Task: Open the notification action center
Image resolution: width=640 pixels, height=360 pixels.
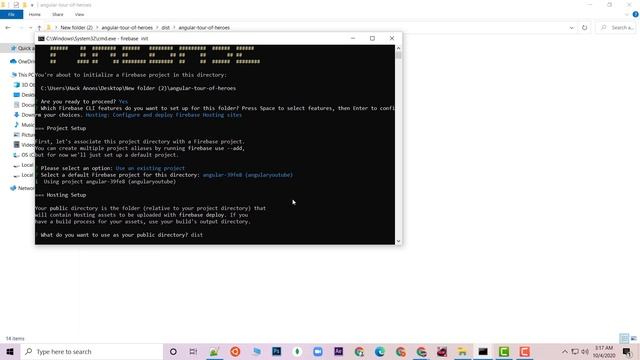Action: click(x=627, y=351)
